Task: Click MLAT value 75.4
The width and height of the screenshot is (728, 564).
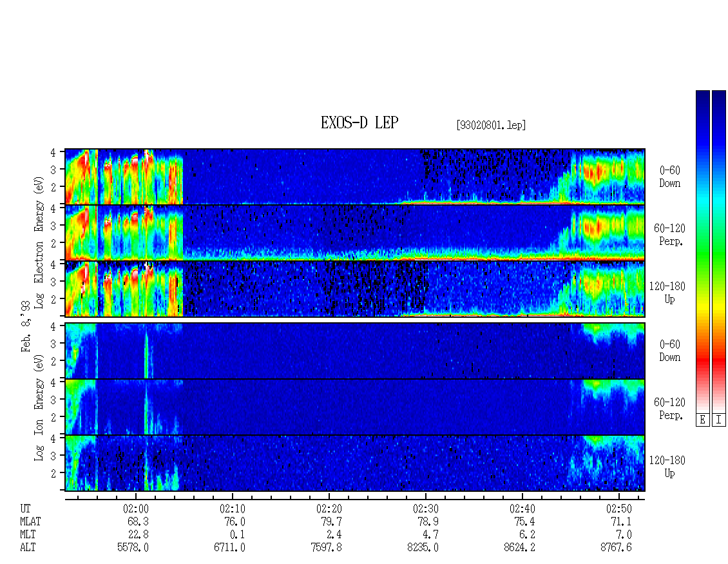Action: 524,521
